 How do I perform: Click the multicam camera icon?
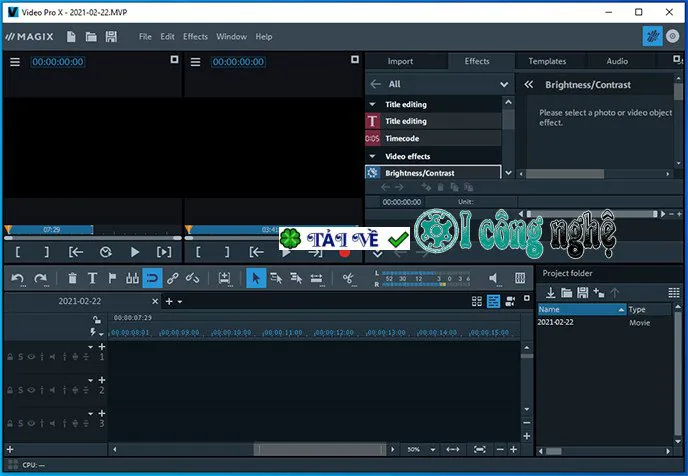click(510, 301)
